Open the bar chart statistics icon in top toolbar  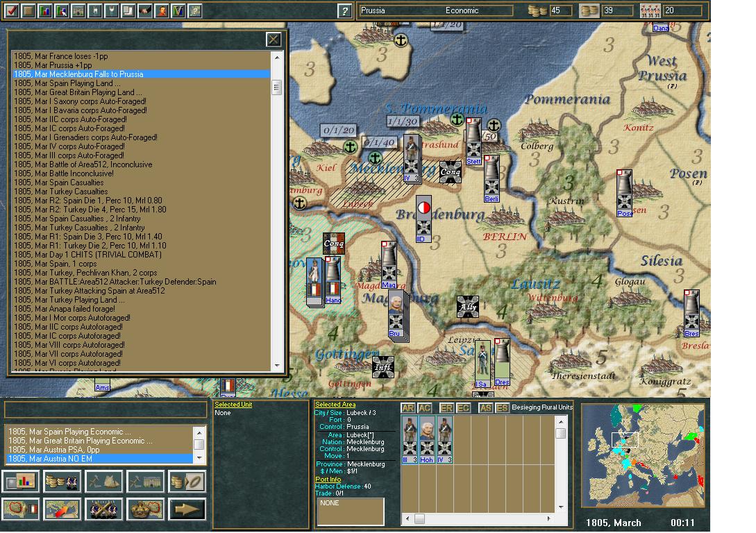click(45, 10)
